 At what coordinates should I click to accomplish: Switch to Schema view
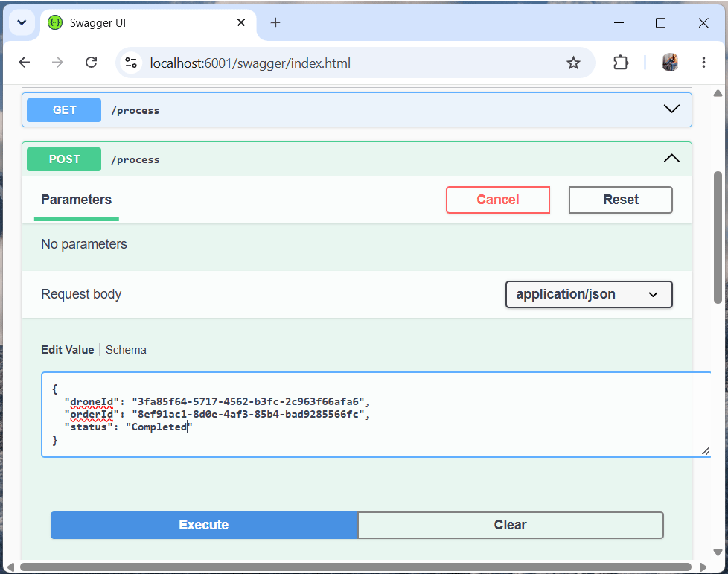pos(126,350)
